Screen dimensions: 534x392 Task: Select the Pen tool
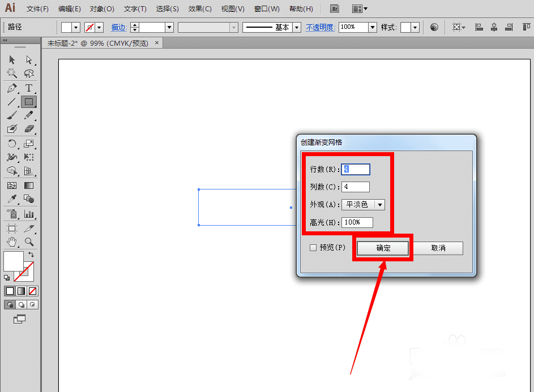pos(12,88)
